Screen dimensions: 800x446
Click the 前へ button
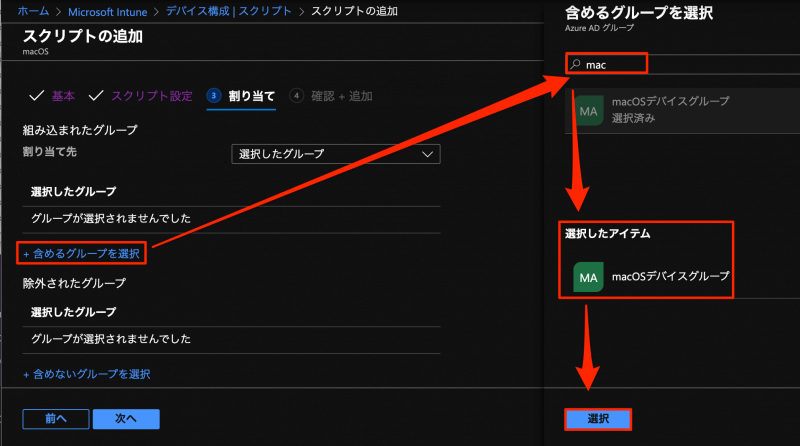point(56,419)
